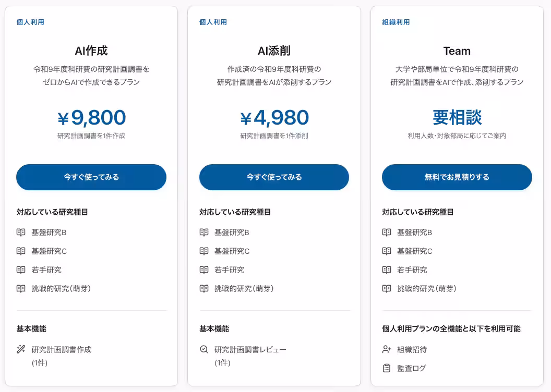Screen dimensions: 551x392
Task: Click the 要相談 price heading
Action: (x=457, y=117)
